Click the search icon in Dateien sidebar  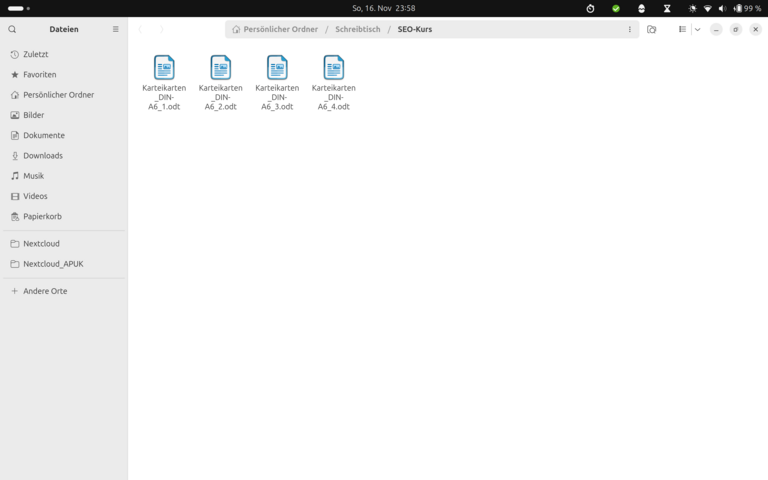point(12,30)
